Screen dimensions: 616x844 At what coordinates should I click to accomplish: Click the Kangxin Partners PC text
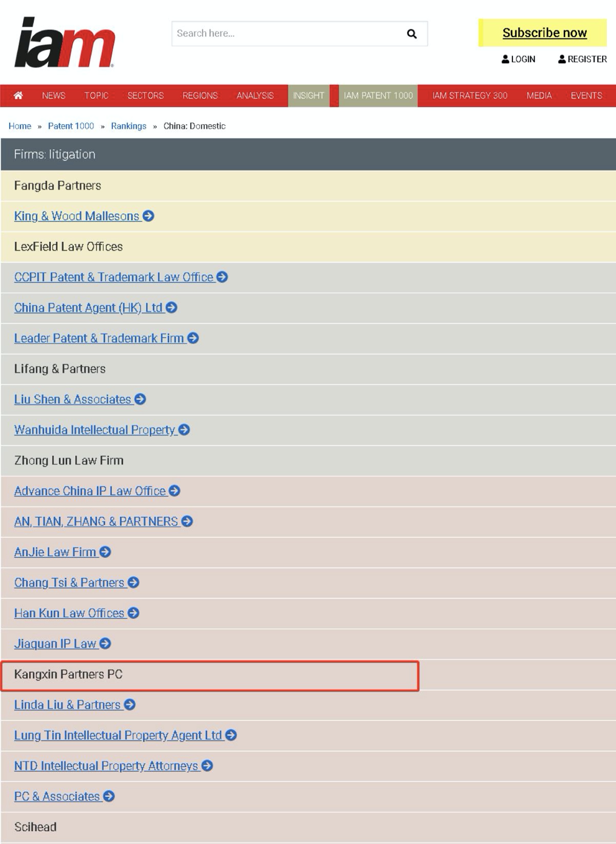pyautogui.click(x=68, y=674)
